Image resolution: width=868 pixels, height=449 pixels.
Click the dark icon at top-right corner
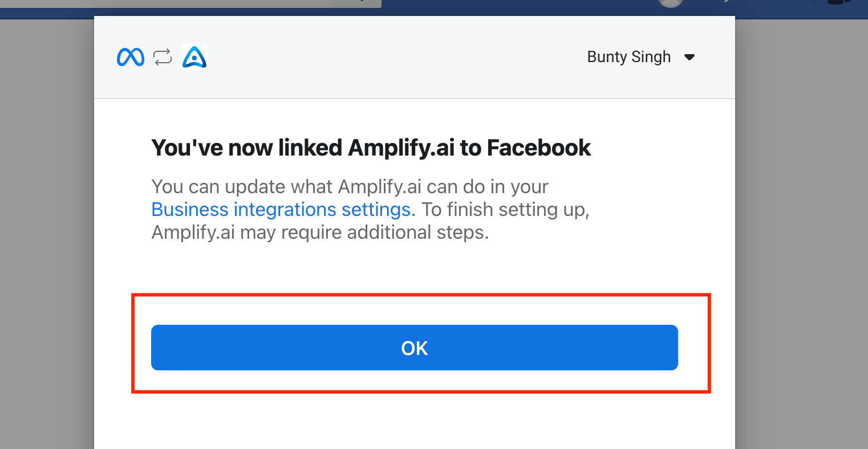pyautogui.click(x=838, y=2)
